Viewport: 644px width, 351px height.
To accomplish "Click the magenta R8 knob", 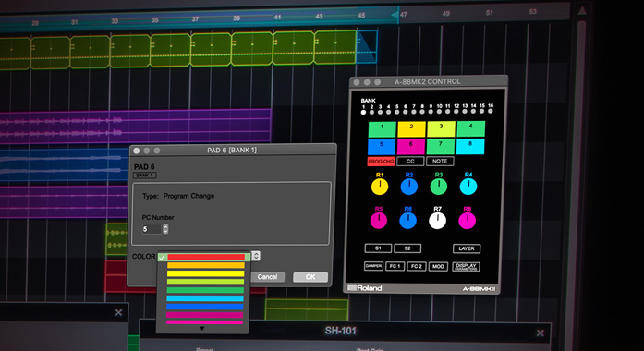I will coord(468,221).
